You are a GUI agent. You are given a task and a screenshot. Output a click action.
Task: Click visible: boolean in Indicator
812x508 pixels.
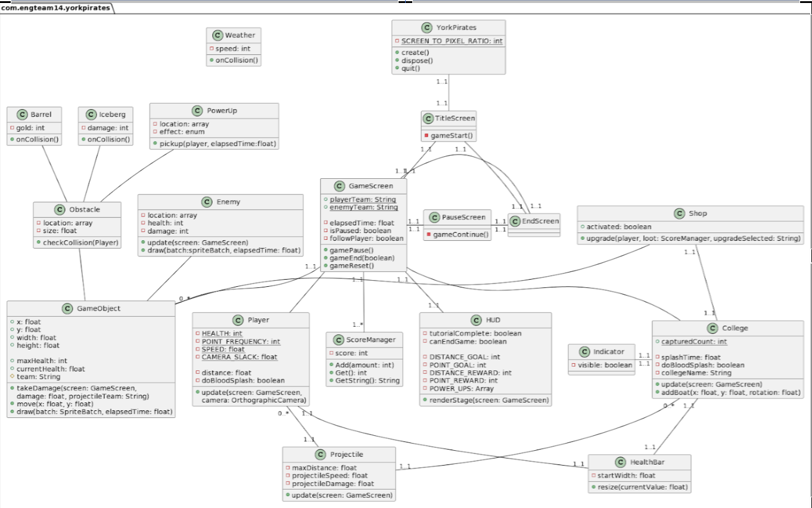coord(605,365)
